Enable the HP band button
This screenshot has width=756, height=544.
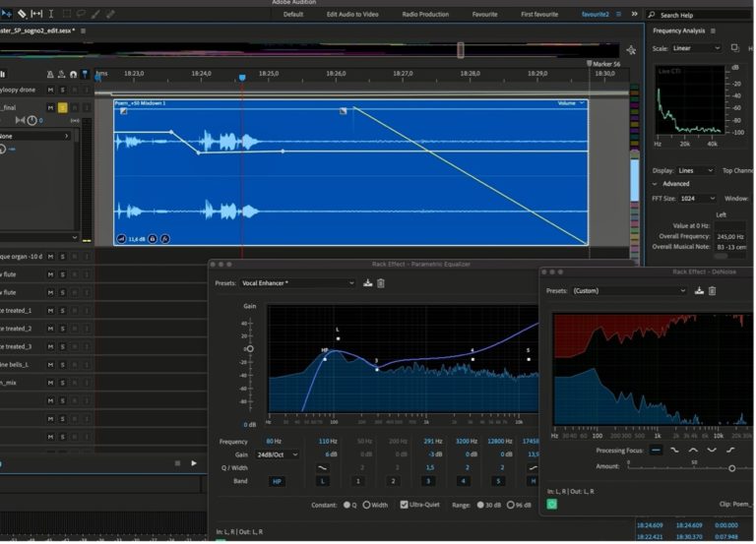[x=278, y=480]
